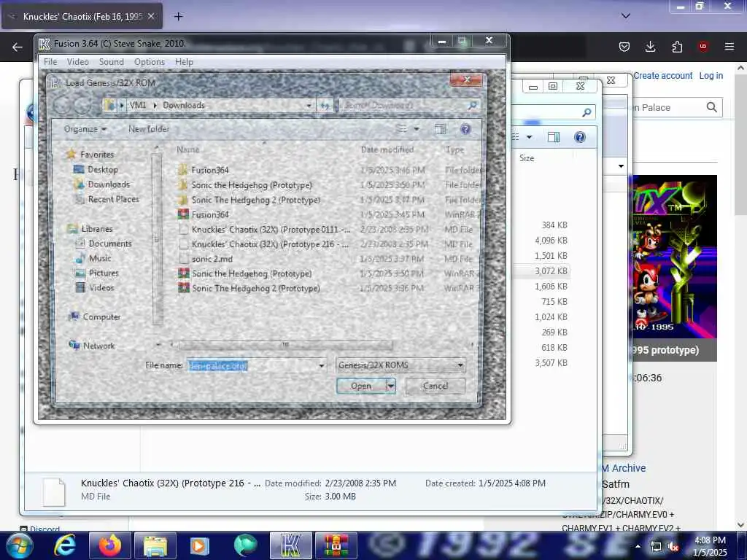Open the view options dropdown arrow in dialog
The width and height of the screenshot is (747, 560).
tap(417, 129)
